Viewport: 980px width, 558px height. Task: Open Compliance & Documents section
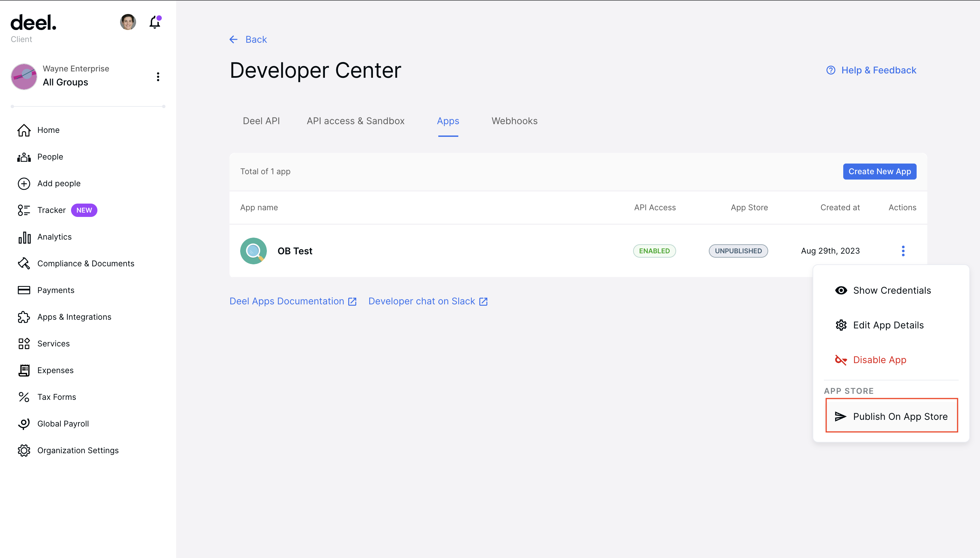pos(86,264)
